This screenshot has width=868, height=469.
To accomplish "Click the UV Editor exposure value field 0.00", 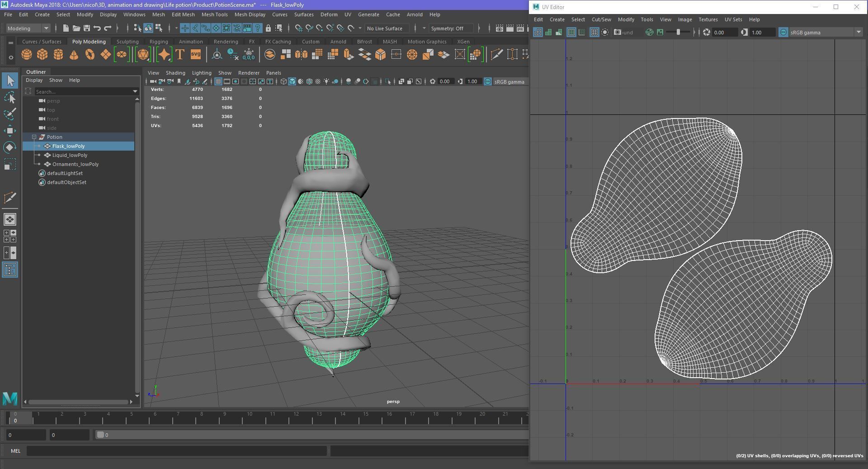I will pos(725,32).
